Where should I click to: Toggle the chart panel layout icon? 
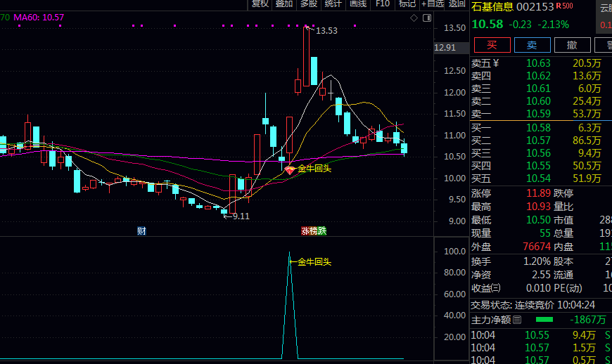coord(428,17)
